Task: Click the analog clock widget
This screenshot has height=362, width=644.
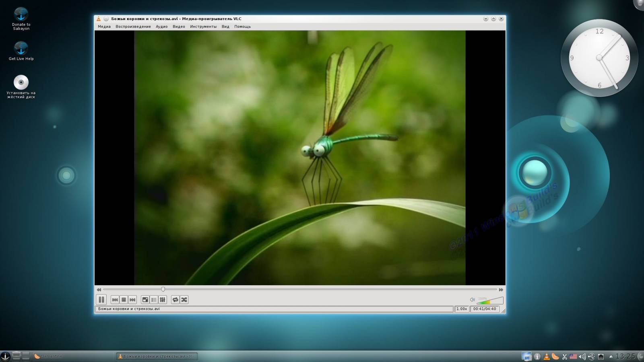Action: (599, 58)
